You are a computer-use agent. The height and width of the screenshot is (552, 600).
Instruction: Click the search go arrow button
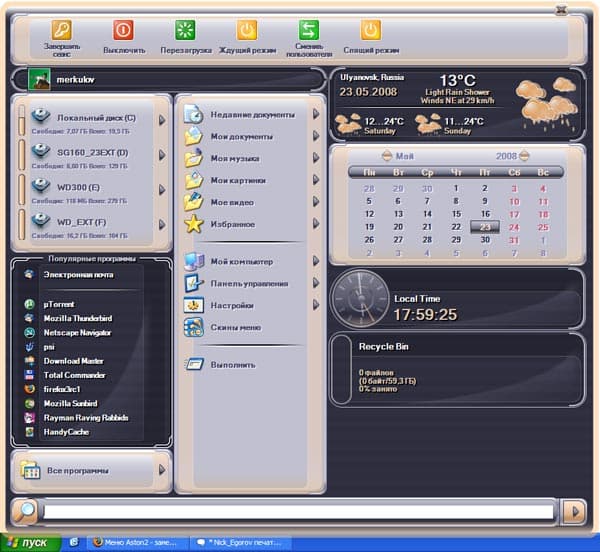click(573, 511)
